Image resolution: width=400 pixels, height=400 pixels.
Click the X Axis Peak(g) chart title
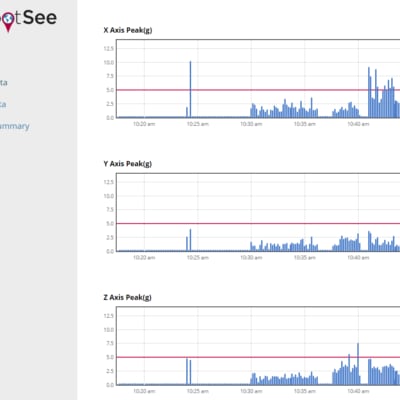point(128,30)
